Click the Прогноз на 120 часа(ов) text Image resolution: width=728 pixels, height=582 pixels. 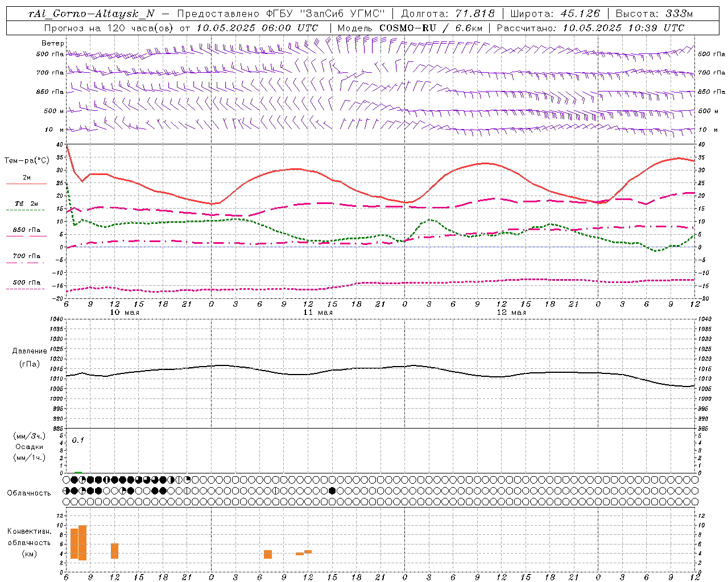coord(109,28)
